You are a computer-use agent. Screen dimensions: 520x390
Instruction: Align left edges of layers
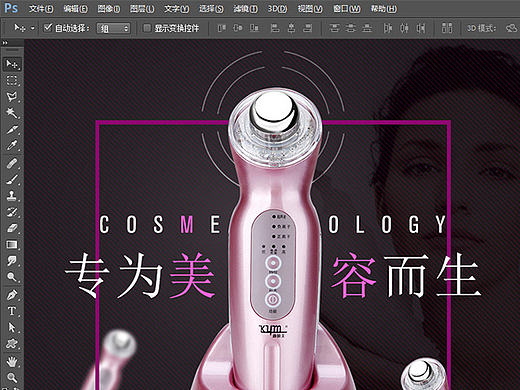tap(275, 28)
